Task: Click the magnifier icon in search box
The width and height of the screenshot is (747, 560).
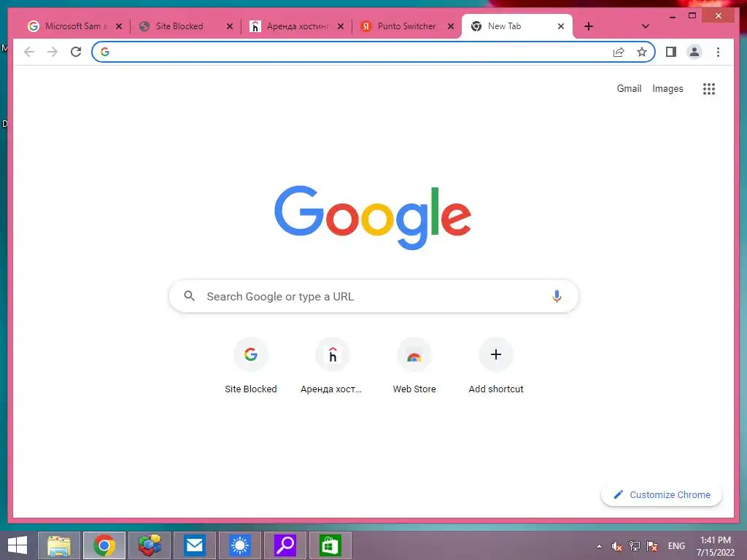Action: pyautogui.click(x=189, y=296)
